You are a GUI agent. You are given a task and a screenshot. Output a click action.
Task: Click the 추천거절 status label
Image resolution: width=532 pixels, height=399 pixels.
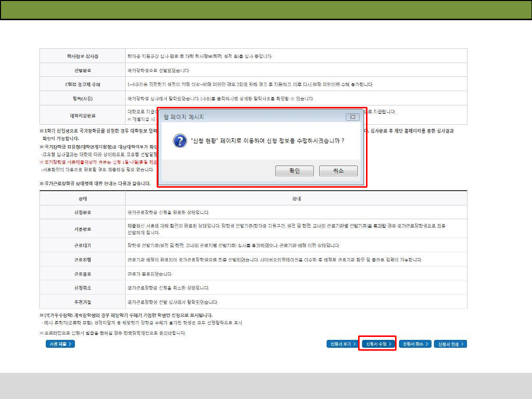(82, 301)
